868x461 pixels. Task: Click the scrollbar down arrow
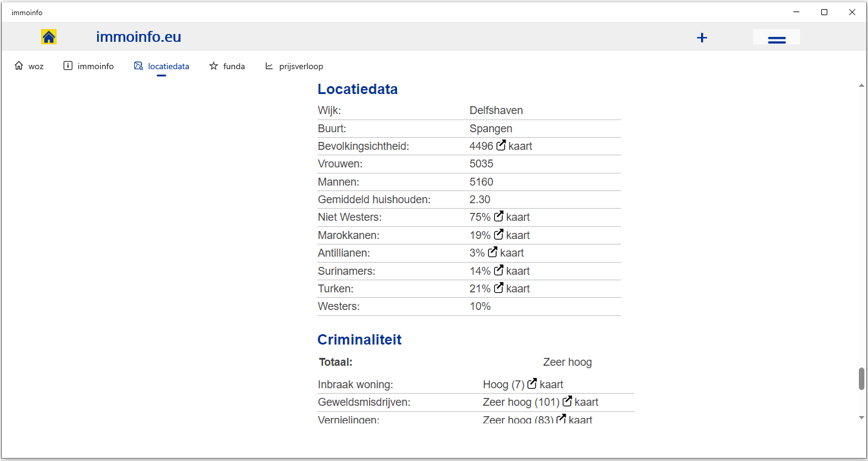[861, 417]
